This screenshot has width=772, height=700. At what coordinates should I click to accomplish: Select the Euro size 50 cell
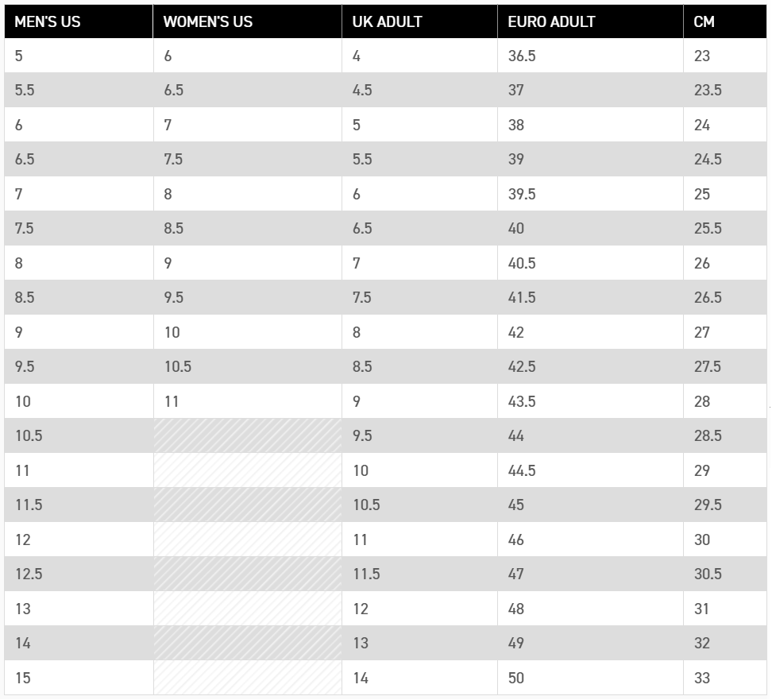tap(591, 678)
